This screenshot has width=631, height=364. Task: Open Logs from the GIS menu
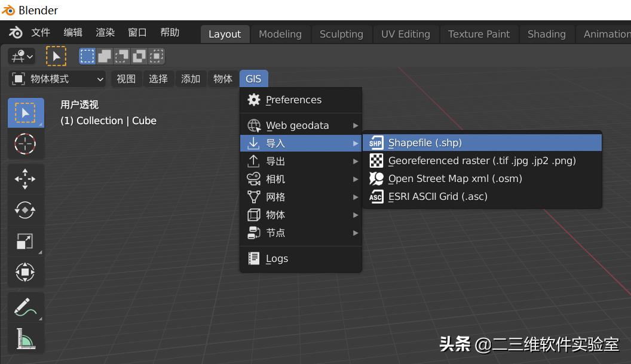point(277,258)
